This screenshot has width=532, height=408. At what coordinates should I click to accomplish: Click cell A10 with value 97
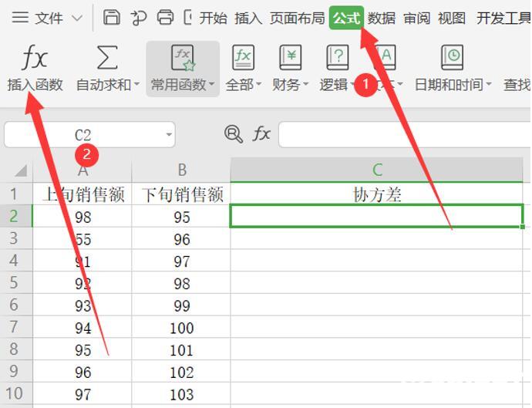[x=82, y=393]
